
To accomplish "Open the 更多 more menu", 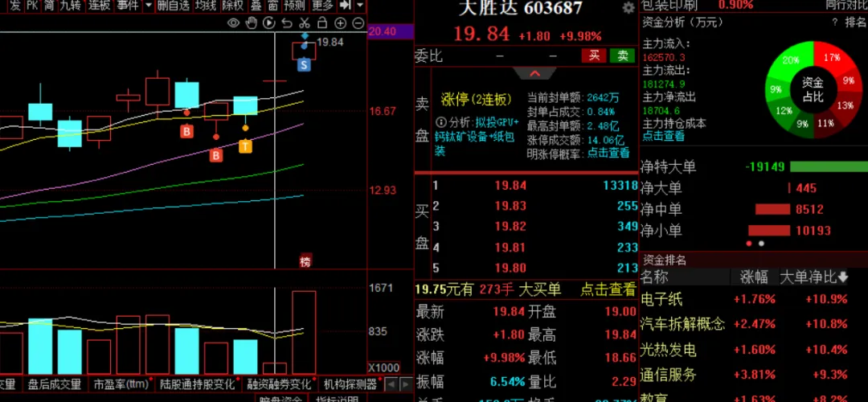I will pos(323,6).
